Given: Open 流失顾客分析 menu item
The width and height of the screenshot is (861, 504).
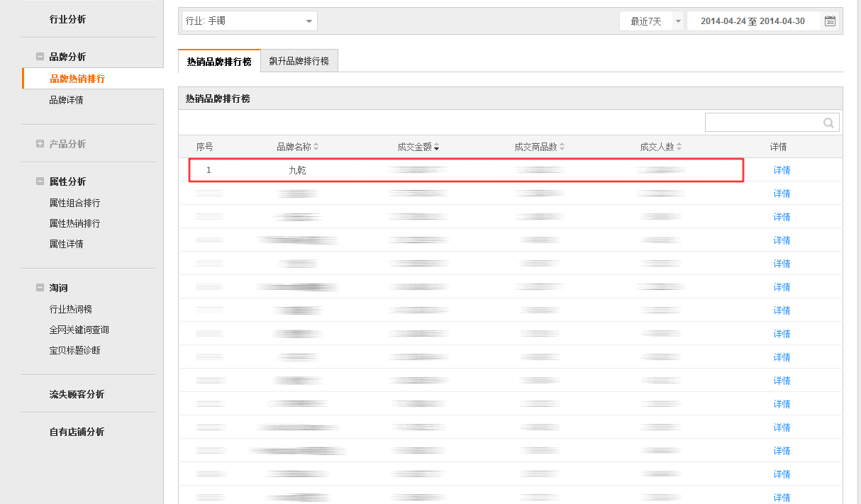Looking at the screenshot, I should [x=77, y=394].
